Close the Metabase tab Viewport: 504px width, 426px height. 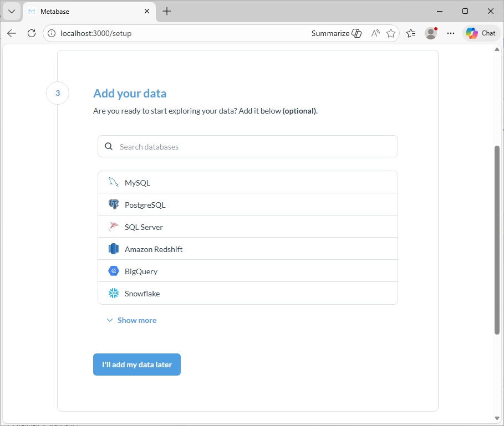pos(147,11)
